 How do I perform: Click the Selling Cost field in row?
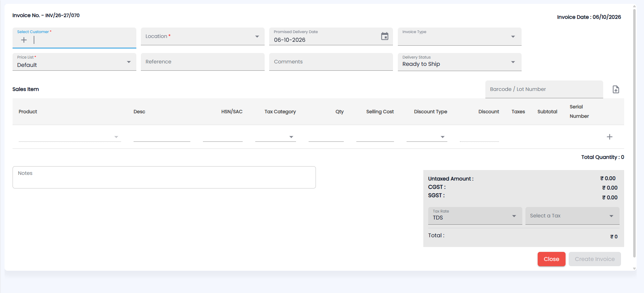[375, 137]
